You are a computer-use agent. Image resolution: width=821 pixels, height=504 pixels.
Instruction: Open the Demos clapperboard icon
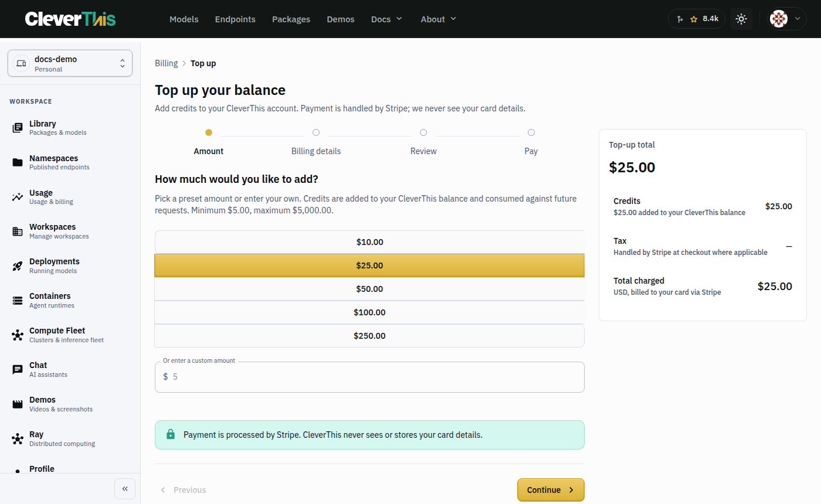[18, 404]
